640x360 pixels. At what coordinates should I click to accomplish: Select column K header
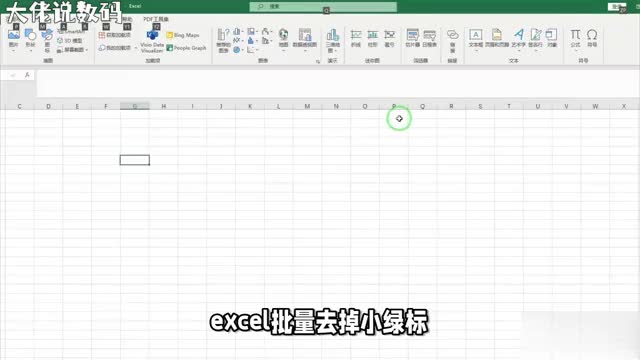(x=250, y=106)
